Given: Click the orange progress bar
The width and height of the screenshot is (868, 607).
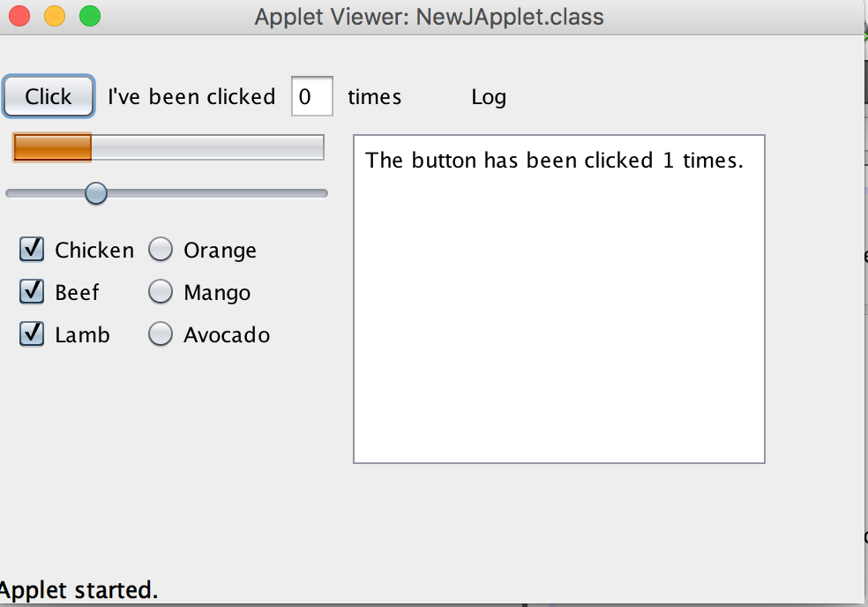Looking at the screenshot, I should pos(51,147).
